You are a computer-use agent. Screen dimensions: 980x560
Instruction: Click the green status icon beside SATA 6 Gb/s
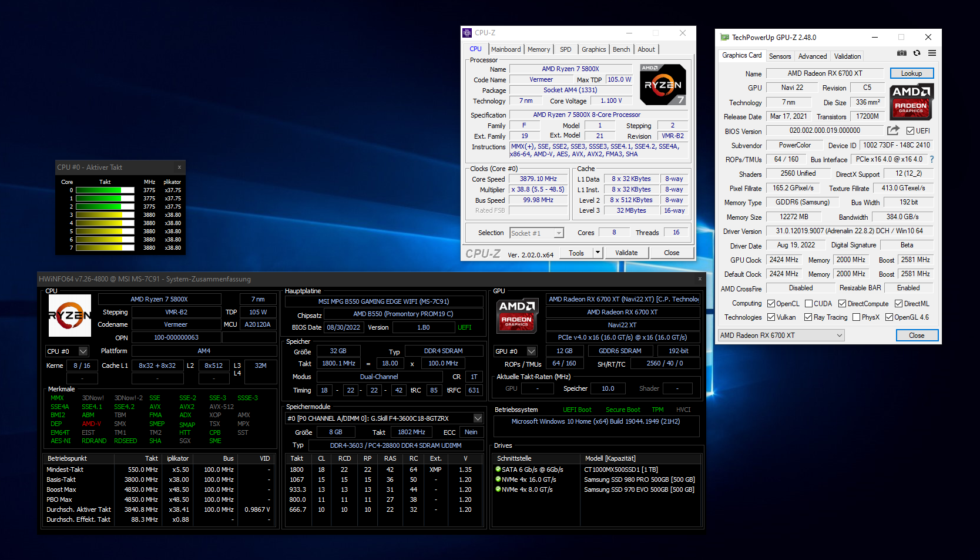point(498,470)
